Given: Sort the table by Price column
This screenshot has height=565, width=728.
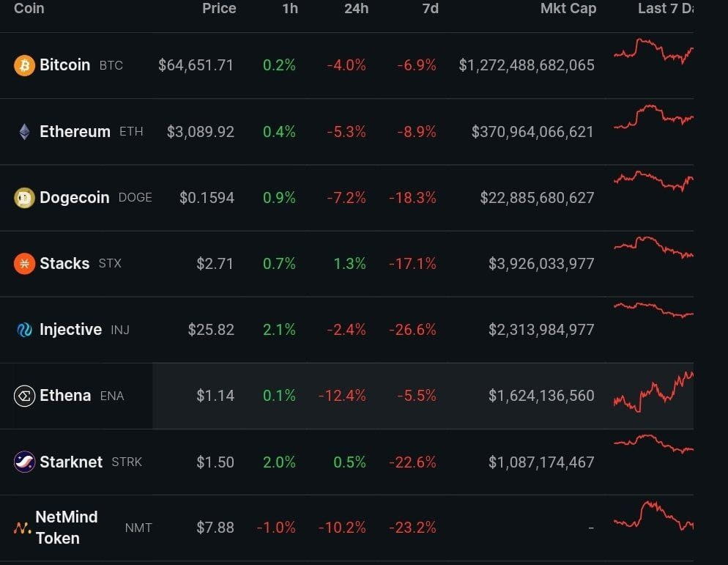Looking at the screenshot, I should (x=219, y=9).
